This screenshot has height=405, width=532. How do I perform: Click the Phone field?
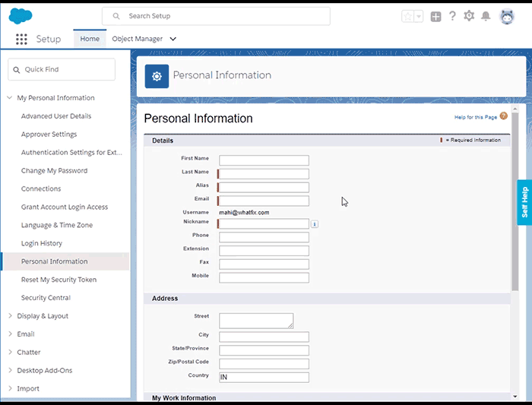click(x=264, y=237)
